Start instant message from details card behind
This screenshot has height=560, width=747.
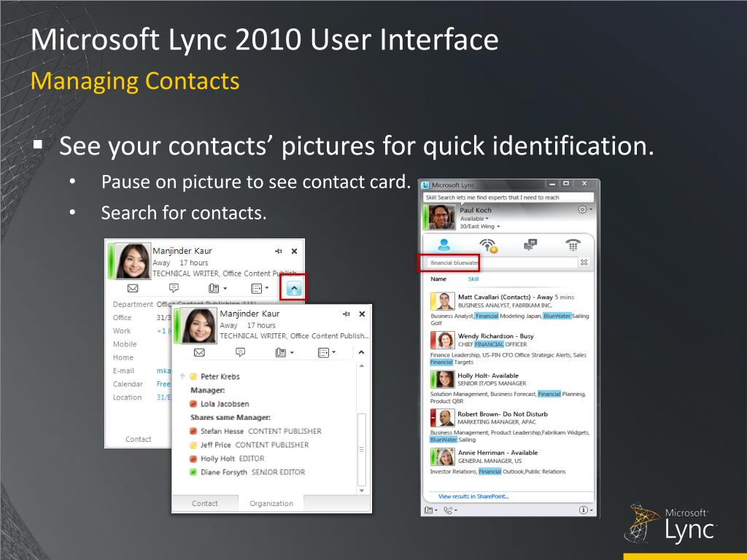[x=174, y=287]
